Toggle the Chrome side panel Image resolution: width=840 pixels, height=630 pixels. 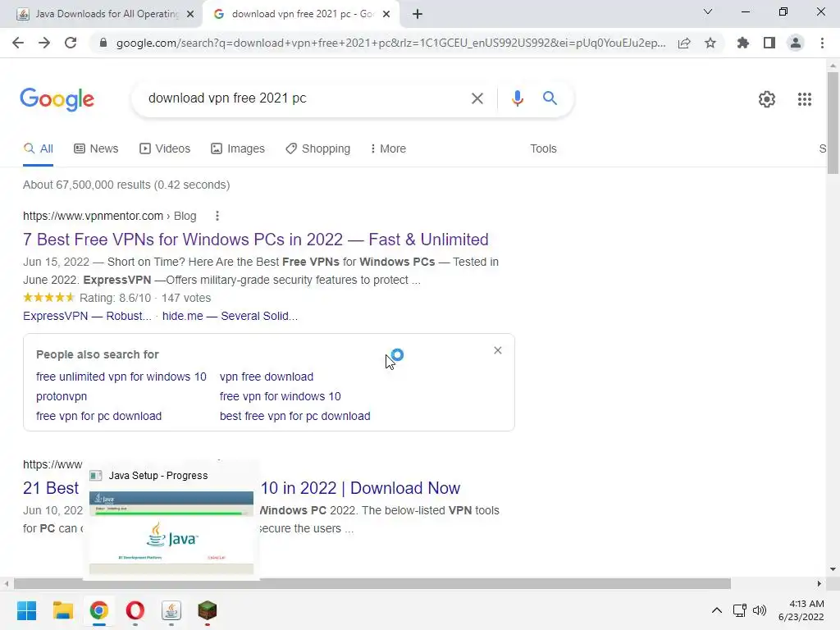[x=769, y=43]
